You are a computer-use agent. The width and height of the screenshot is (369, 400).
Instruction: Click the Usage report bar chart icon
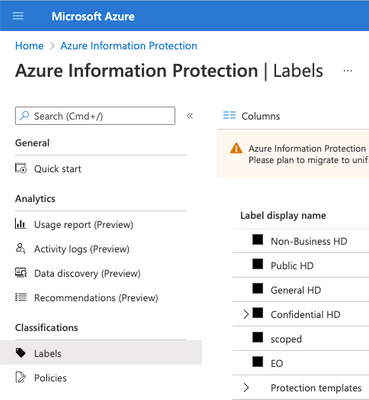[x=21, y=224]
